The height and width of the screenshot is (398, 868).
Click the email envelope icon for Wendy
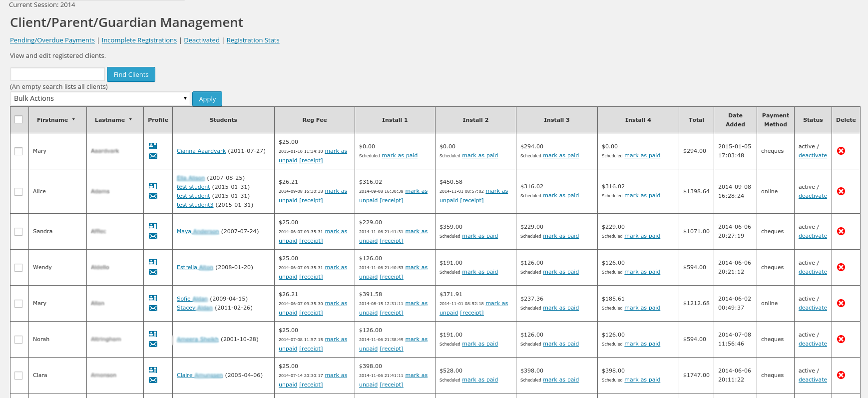153,272
